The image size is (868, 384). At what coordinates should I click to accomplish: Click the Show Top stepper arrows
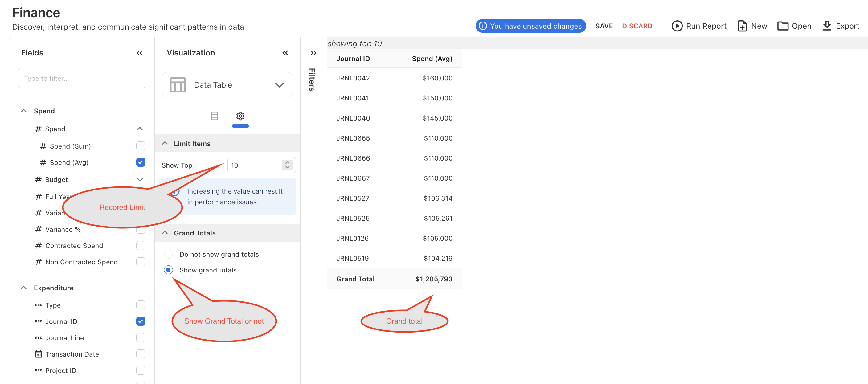[x=287, y=165]
